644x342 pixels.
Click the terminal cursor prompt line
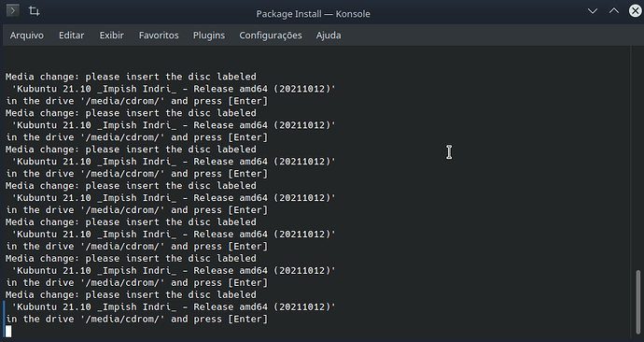pyautogui.click(x=8, y=332)
